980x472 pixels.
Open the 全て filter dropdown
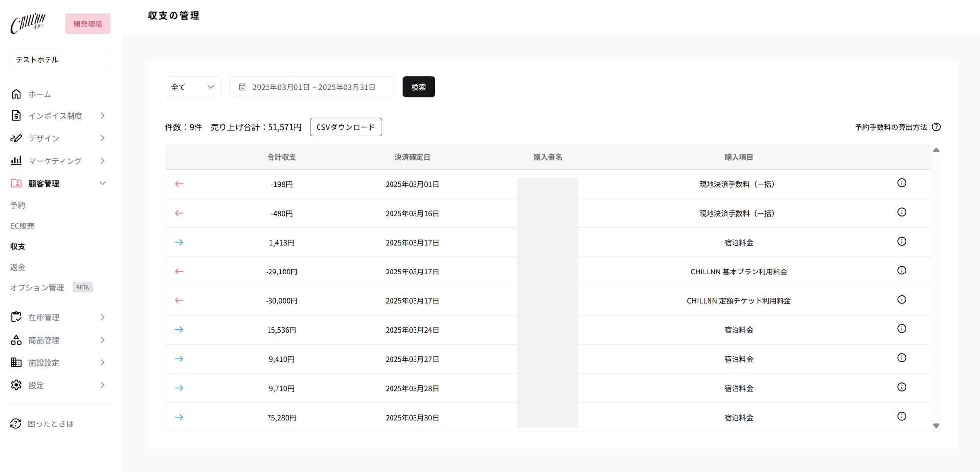193,87
